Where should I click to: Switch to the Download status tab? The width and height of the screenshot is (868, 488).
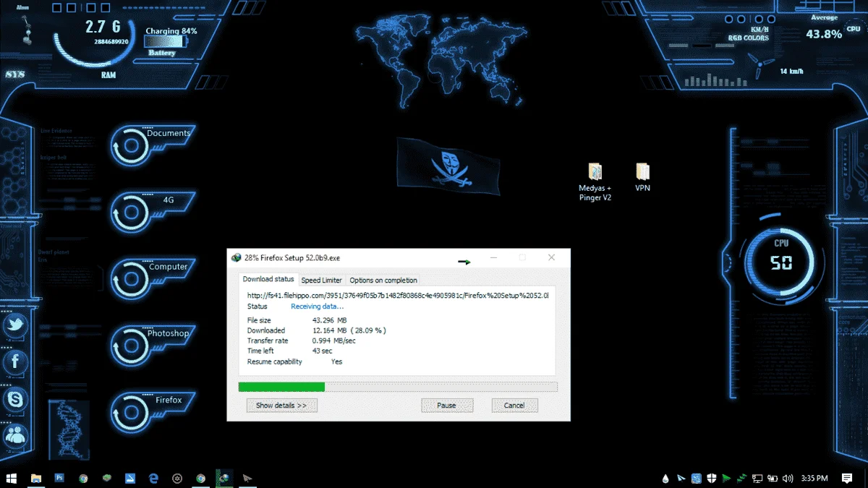pos(268,279)
